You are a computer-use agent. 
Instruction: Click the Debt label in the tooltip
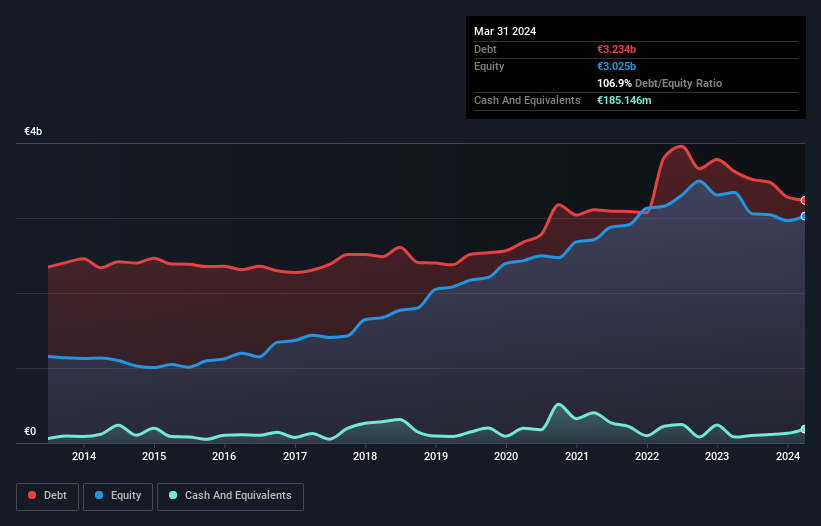tap(485, 49)
